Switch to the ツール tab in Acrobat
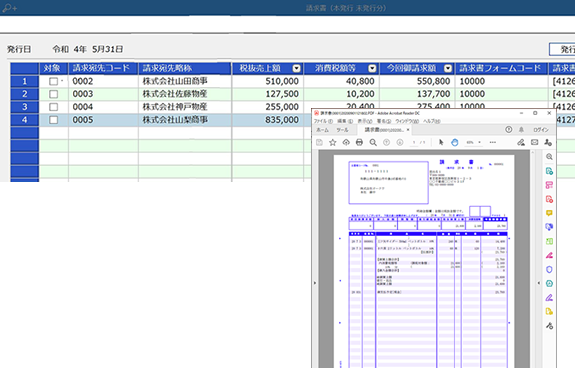This screenshot has height=368, width=575. [x=342, y=130]
